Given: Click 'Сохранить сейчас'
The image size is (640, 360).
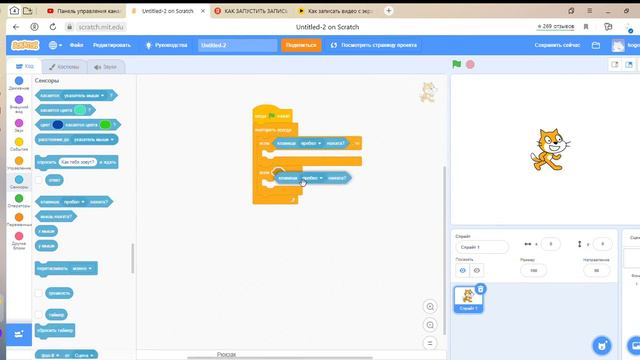Looking at the screenshot, I should (557, 45).
